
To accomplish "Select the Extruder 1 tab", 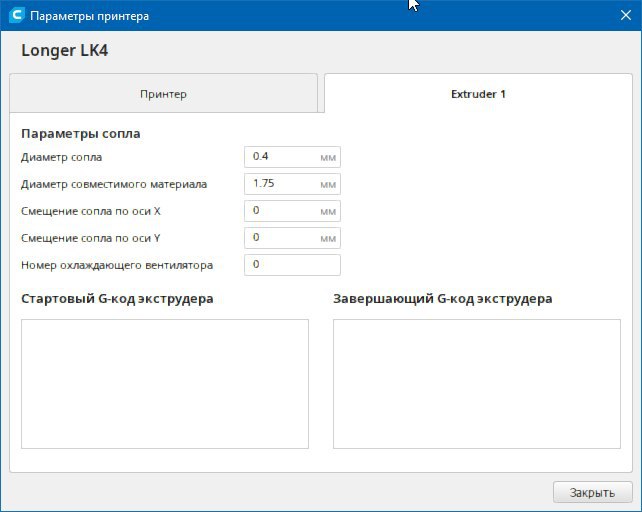I will (x=478, y=93).
